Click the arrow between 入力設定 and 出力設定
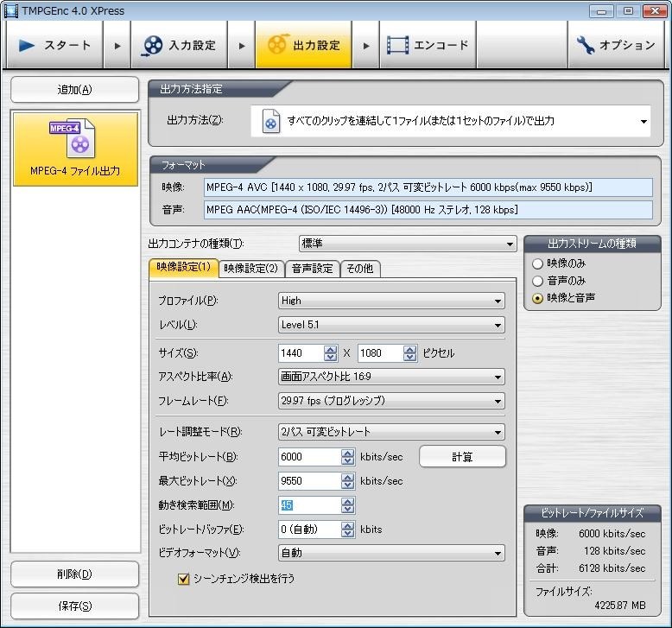Image resolution: width=672 pixels, height=628 pixels. click(242, 46)
